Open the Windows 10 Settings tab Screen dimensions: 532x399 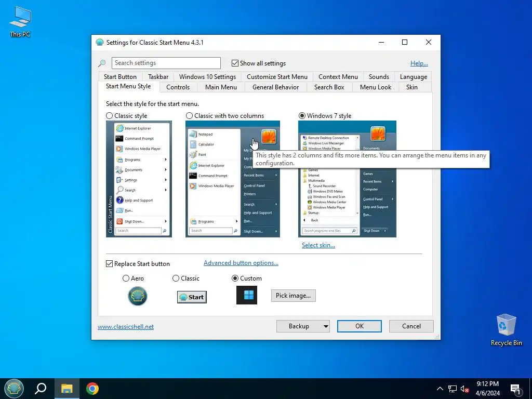point(207,77)
